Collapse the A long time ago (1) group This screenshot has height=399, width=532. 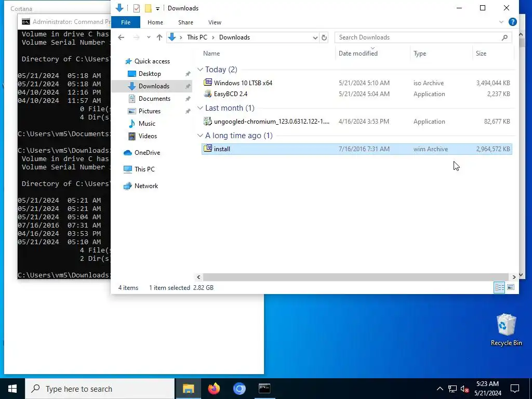pos(200,136)
